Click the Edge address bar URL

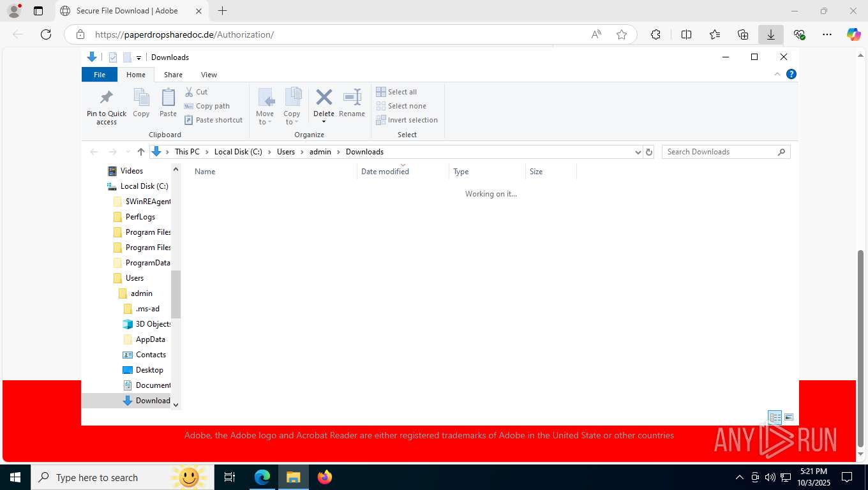pos(184,34)
